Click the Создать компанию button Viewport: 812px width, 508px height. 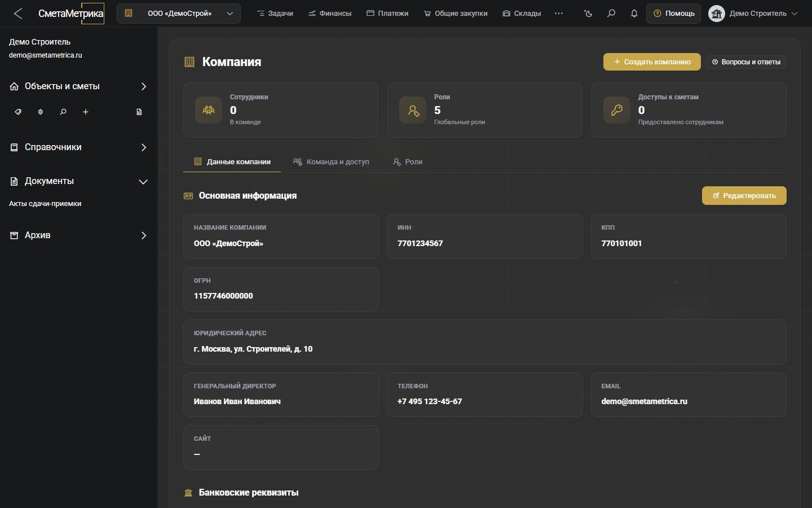pos(652,62)
